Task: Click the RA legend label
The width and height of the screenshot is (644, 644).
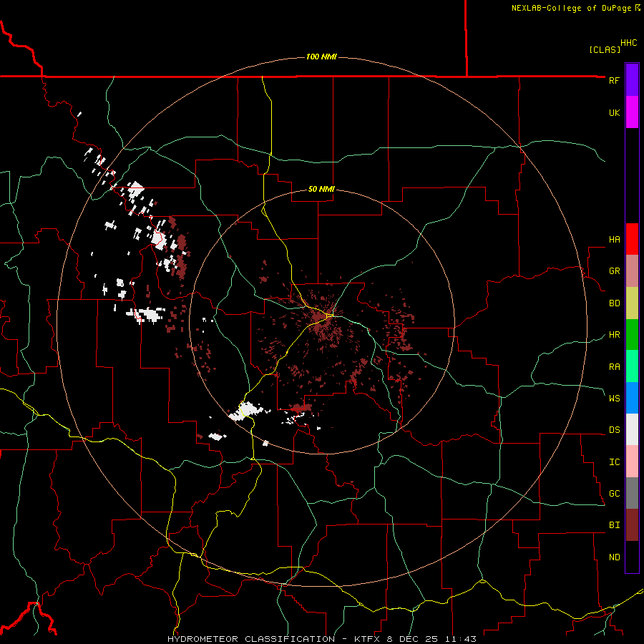Action: [x=614, y=367]
